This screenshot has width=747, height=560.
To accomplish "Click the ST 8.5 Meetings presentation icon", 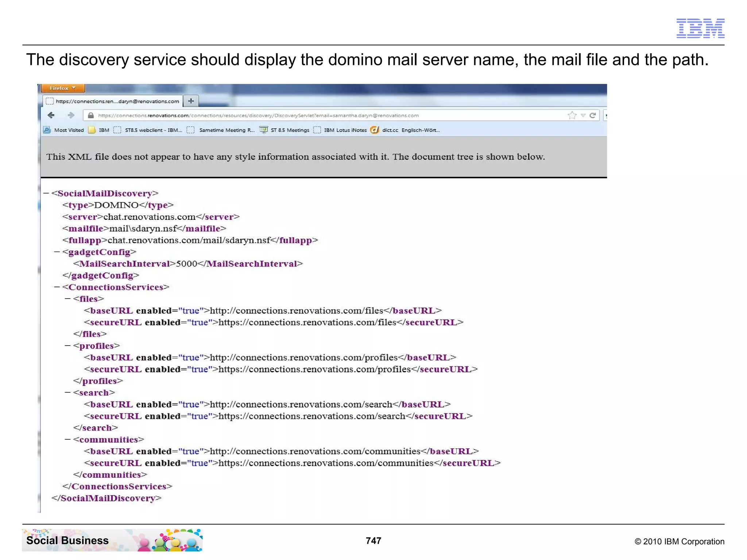I will click(x=263, y=130).
